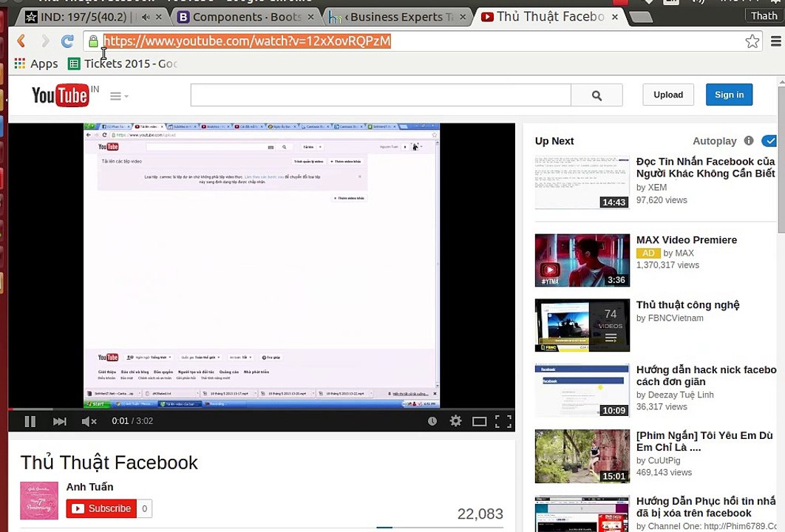785x532 pixels.
Task: Click the green padlock security icon
Action: [93, 41]
